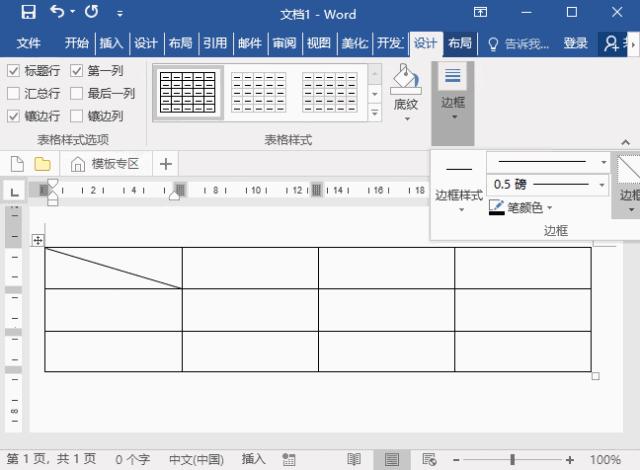The height and width of the screenshot is (470, 640).
Task: Open the 文件 menu
Action: click(29, 43)
